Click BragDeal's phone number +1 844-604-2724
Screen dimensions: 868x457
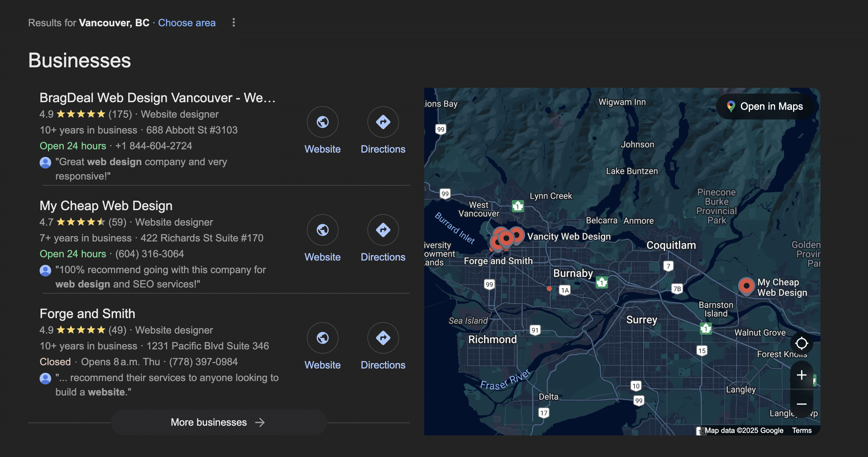click(154, 146)
